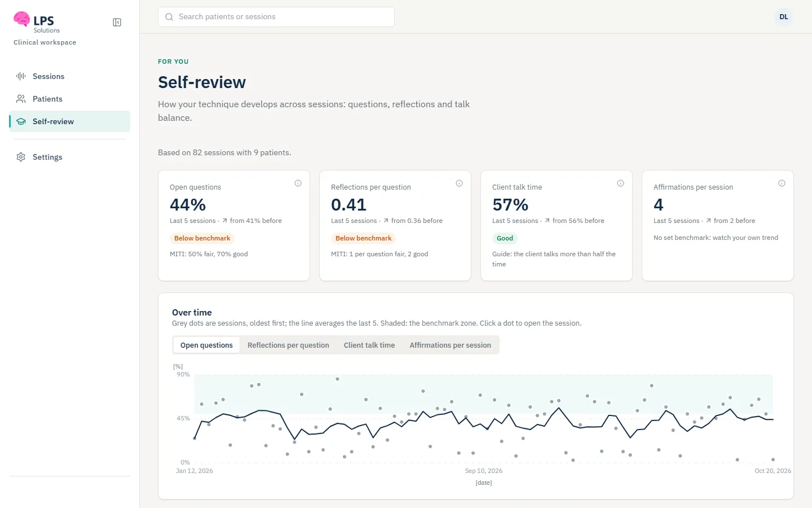Image resolution: width=812 pixels, height=508 pixels.
Task: Click the 57% client talk time value
Action: coord(510,204)
